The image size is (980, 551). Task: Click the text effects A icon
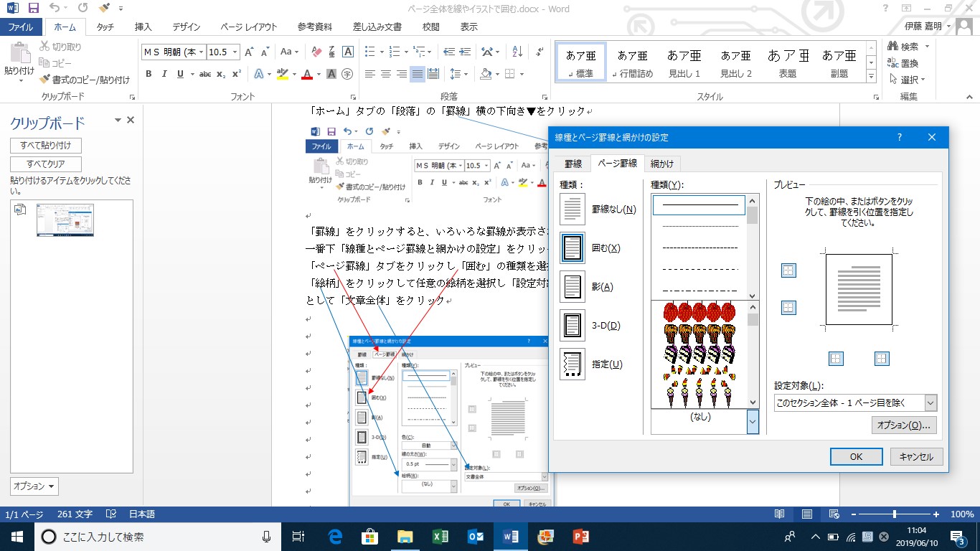tap(258, 74)
